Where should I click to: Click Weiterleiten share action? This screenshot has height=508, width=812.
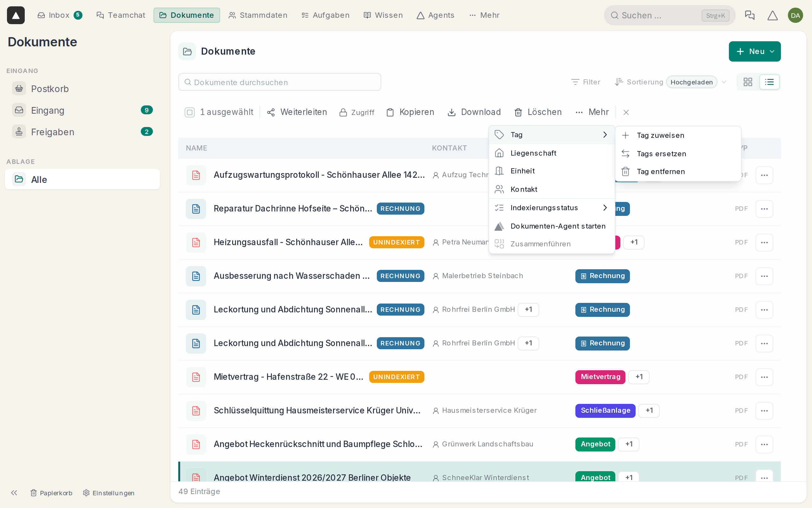point(297,112)
